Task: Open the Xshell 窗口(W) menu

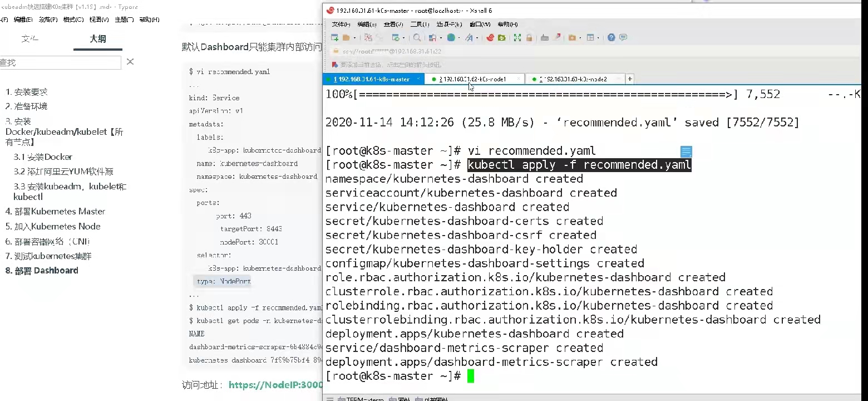Action: [x=480, y=25]
